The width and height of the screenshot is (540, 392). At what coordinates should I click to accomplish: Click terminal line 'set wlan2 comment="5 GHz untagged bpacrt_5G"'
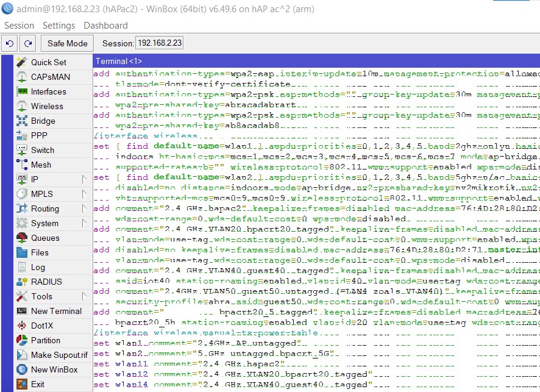click(213, 354)
